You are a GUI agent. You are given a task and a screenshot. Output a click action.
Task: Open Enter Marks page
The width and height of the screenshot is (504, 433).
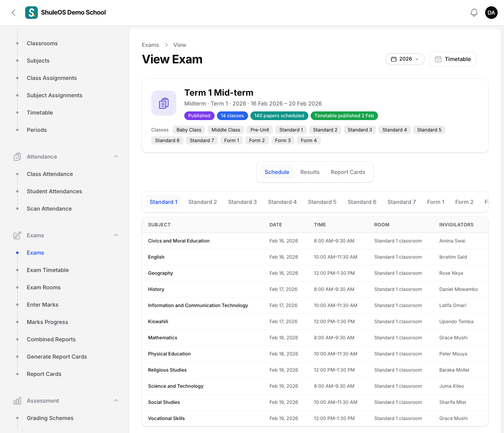click(x=43, y=305)
